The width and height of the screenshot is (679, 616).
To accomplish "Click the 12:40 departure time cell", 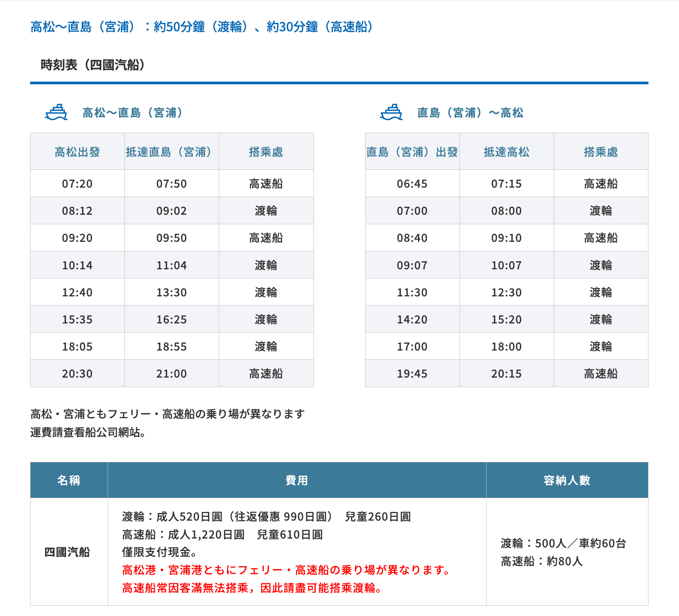I will 77,293.
